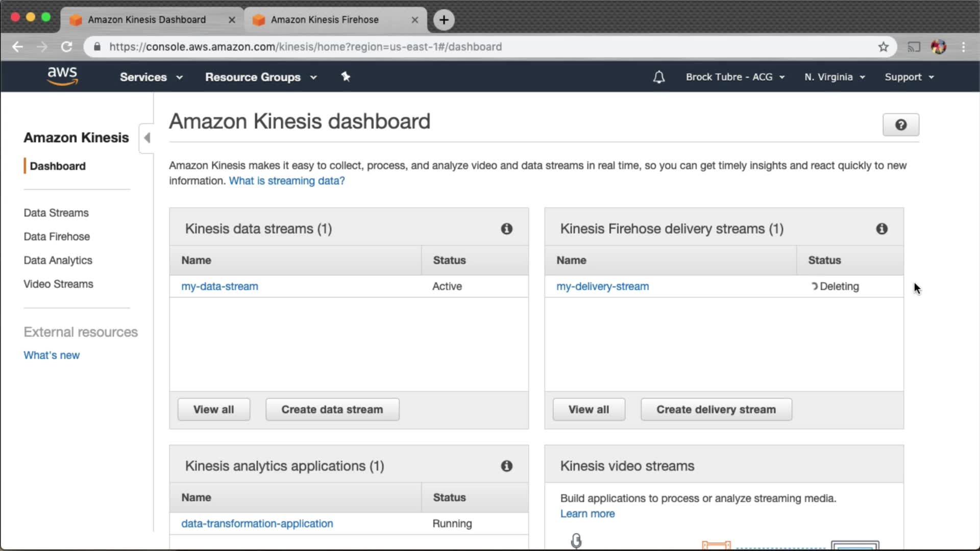The width and height of the screenshot is (980, 551).
Task: Switch to the Amazon Kinesis Firehose tab
Action: pyautogui.click(x=325, y=20)
